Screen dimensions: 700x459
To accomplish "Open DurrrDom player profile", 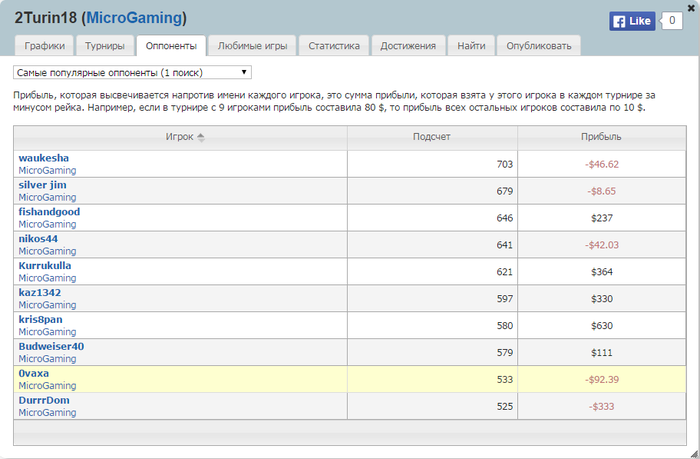I will point(44,400).
